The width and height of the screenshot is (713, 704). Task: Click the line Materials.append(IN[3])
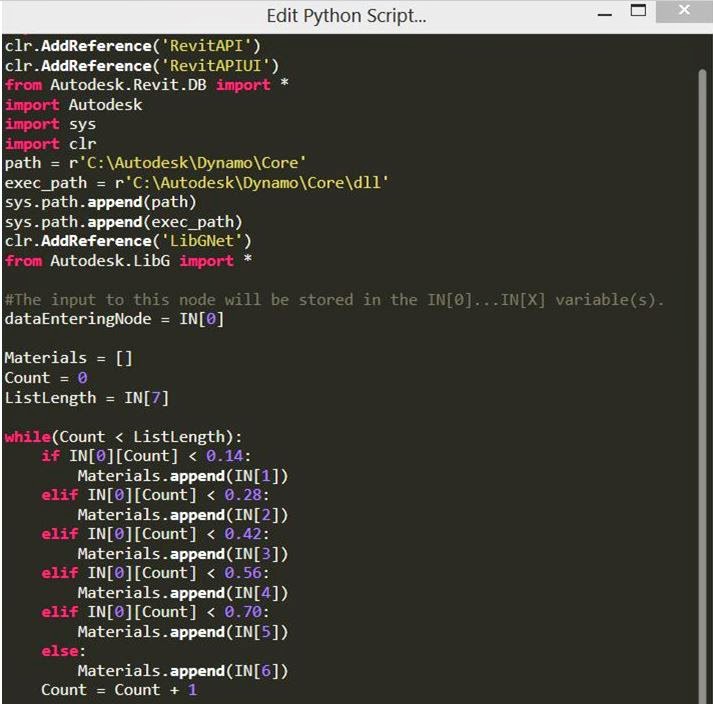click(x=182, y=554)
